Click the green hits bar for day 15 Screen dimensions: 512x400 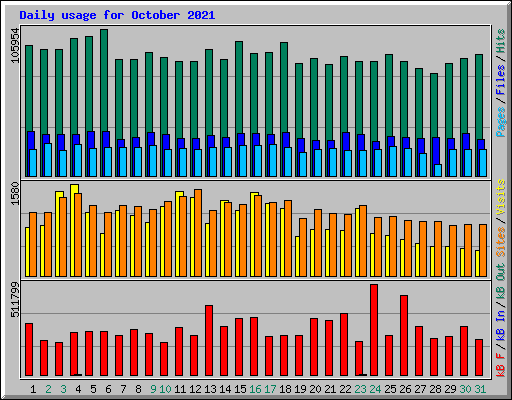coord(239,87)
